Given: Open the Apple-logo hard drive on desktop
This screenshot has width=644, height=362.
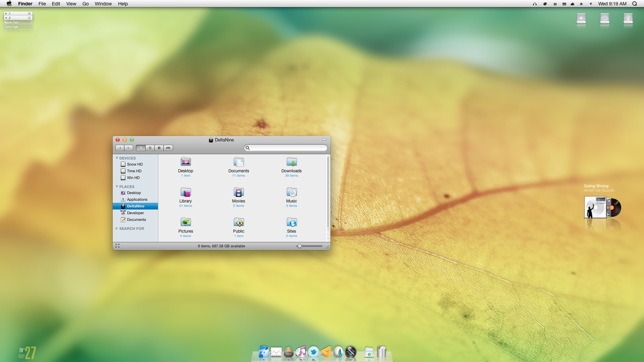Looking at the screenshot, I should 581,18.
